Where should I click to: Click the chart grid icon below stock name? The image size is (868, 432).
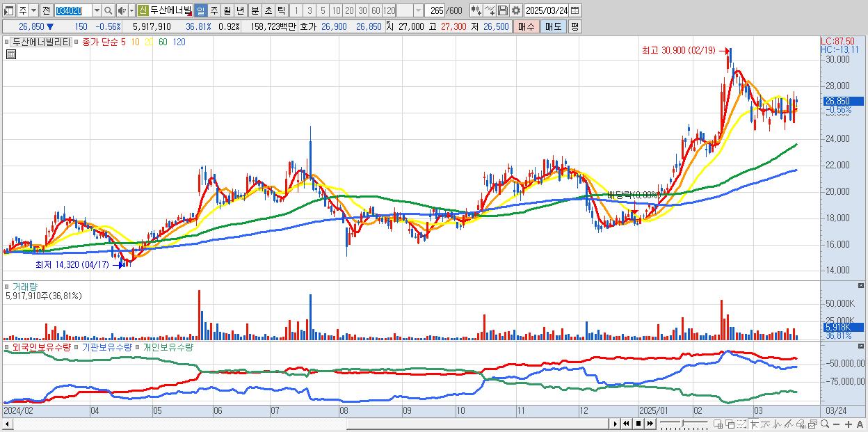[11, 55]
